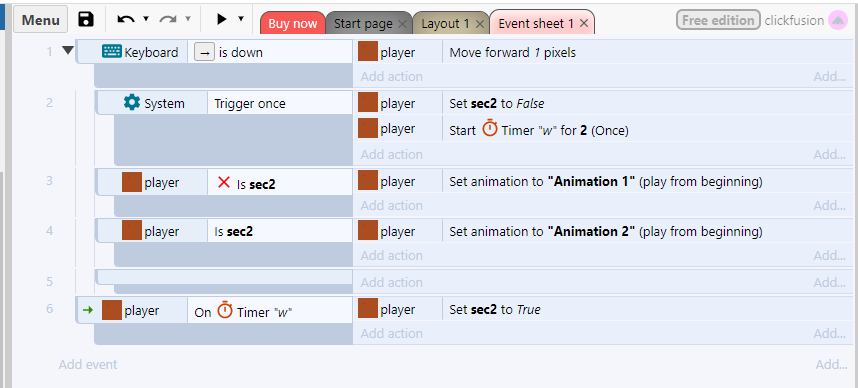Click the Buy now button
Image resolution: width=858 pixels, height=388 pixels.
(293, 24)
